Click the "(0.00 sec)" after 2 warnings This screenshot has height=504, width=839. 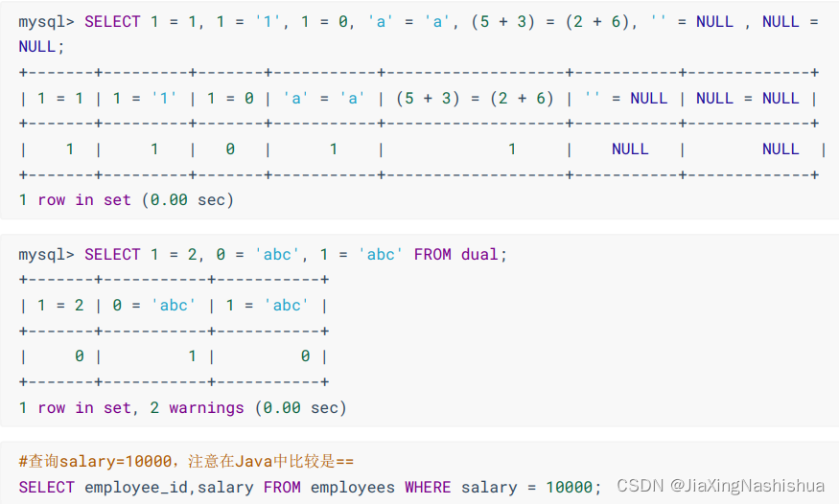(301, 408)
